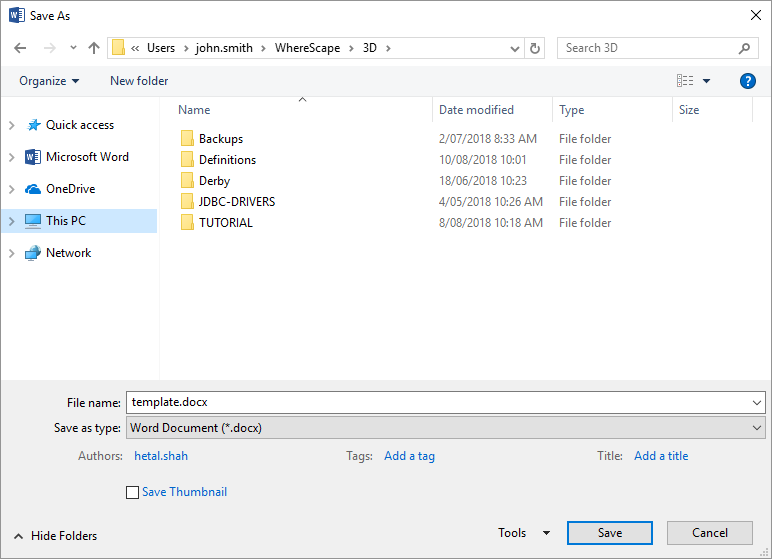Viewport: 772px width, 559px height.
Task: Click the Up one level arrow
Action: tap(94, 48)
